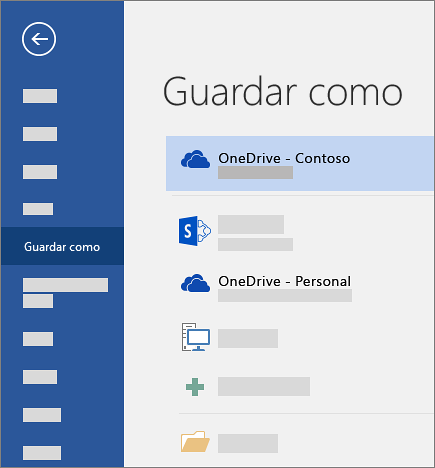Click the two-line sidebar item below Guardar como

(65, 293)
